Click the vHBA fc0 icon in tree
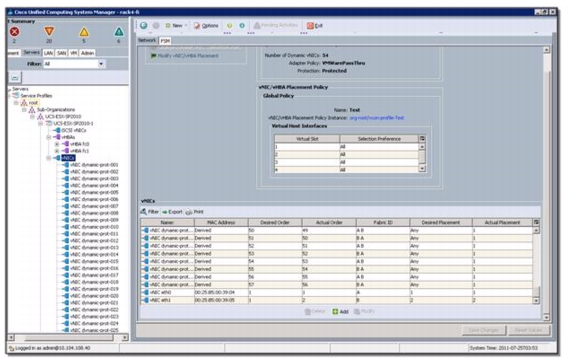Image resolution: width=576 pixels, height=361 pixels. point(66,144)
